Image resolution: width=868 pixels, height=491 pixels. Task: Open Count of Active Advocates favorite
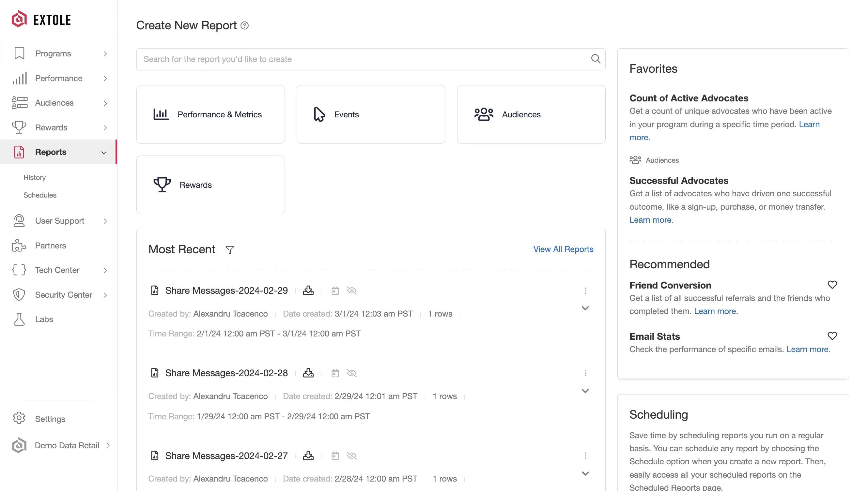pos(689,98)
